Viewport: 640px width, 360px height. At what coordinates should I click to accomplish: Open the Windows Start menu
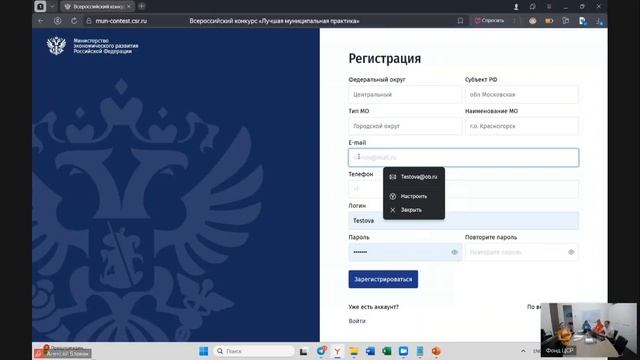[x=203, y=351]
